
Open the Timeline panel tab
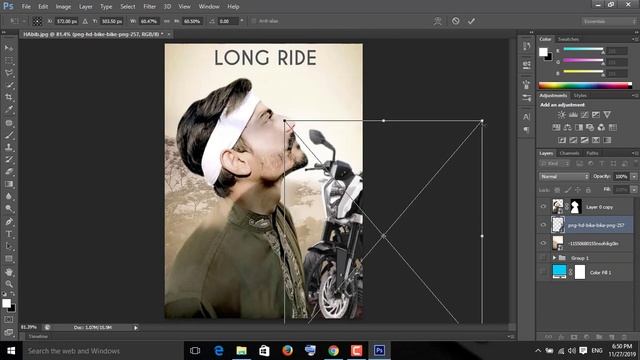[x=38, y=337]
